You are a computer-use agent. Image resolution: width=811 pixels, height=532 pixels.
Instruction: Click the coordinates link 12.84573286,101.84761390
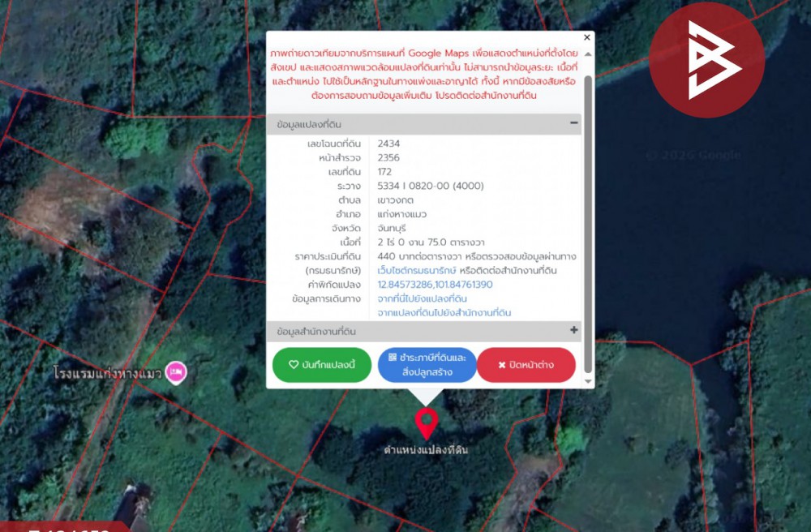[x=435, y=285]
